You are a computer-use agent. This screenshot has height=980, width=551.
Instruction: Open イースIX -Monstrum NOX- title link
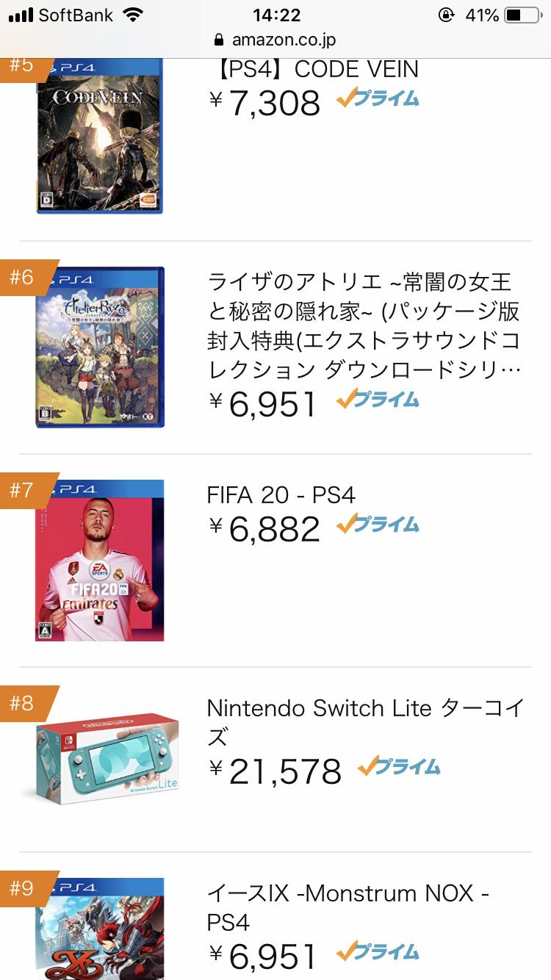(x=348, y=907)
